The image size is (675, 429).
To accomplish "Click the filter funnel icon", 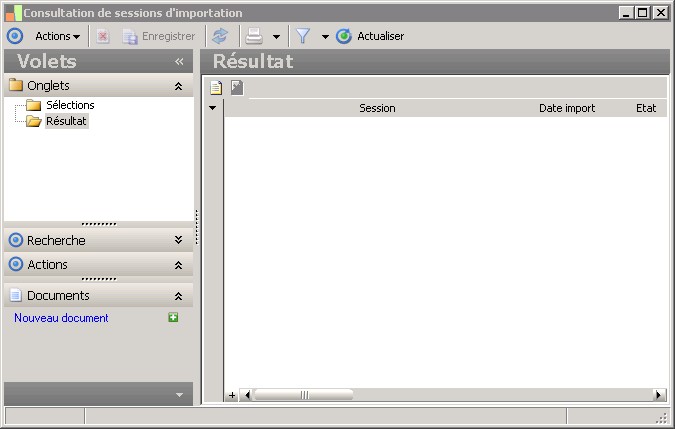I will point(303,36).
